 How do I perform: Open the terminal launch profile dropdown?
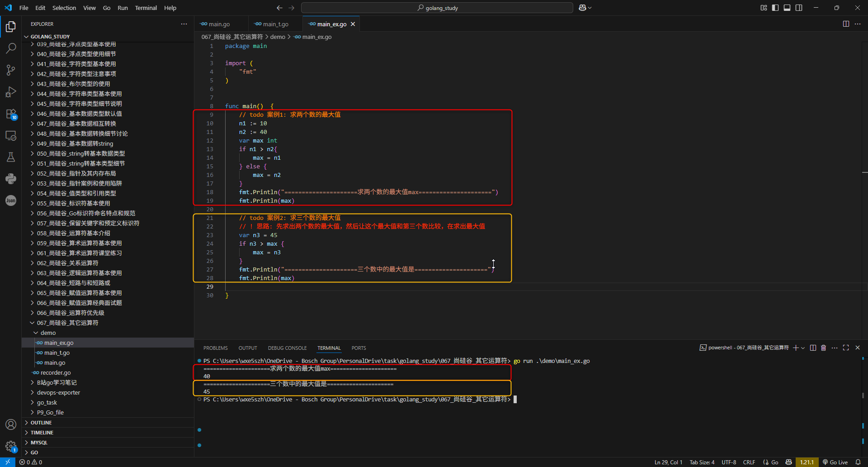click(x=803, y=348)
